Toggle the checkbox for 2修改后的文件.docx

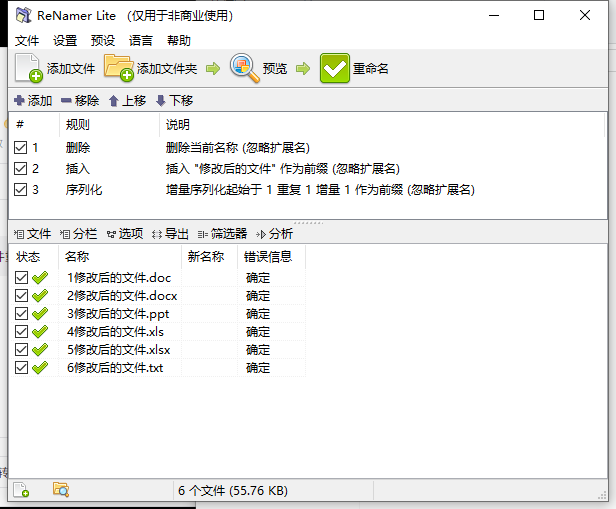22,295
